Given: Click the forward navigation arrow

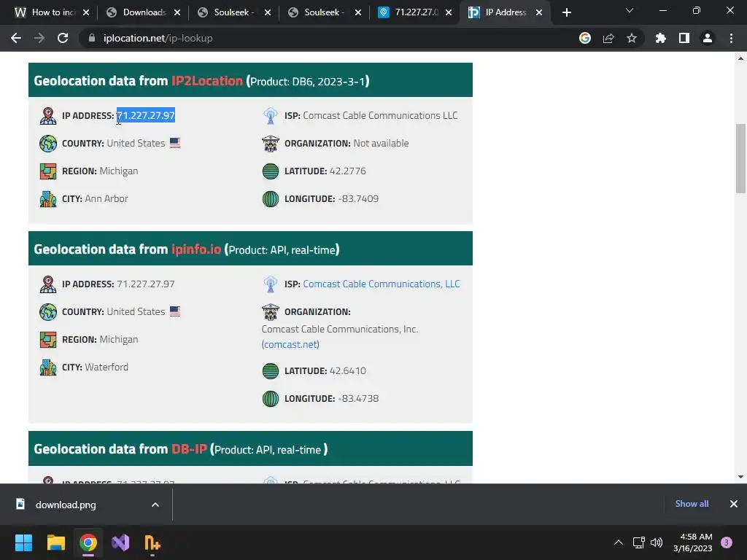Looking at the screenshot, I should coord(39,38).
